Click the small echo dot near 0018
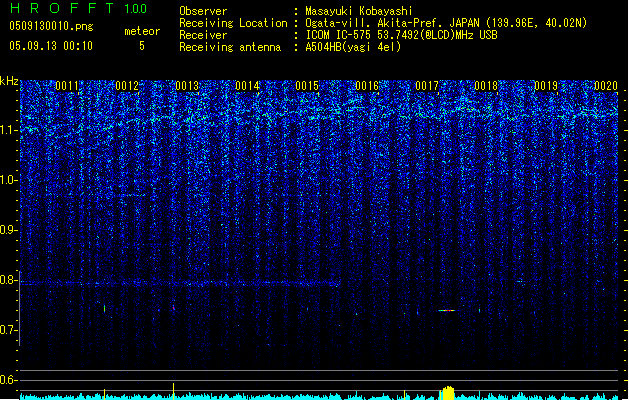629x400 pixels. pyautogui.click(x=480, y=310)
